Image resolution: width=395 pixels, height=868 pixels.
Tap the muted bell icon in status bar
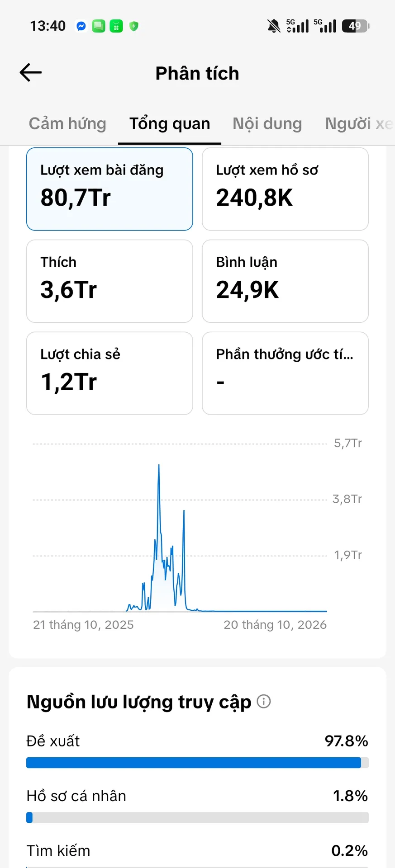click(273, 26)
